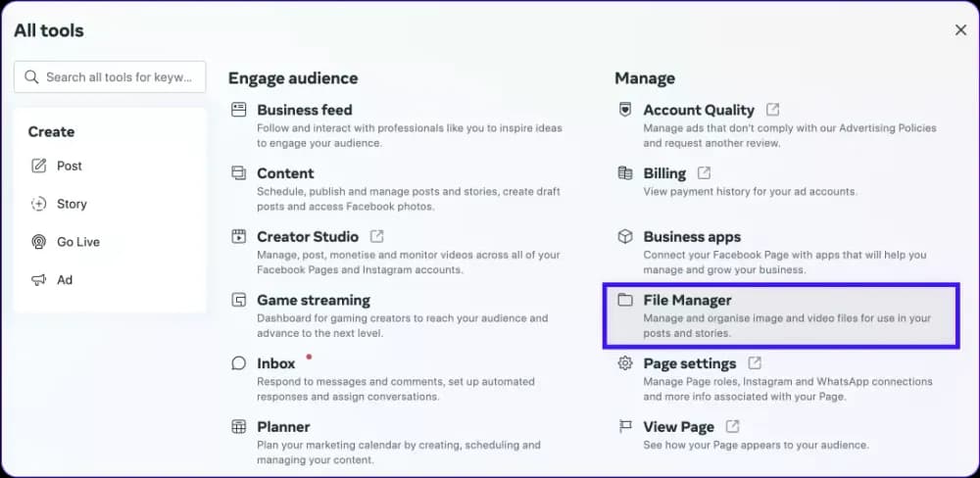
Task: Select Story in the Create menu
Action: [72, 204]
